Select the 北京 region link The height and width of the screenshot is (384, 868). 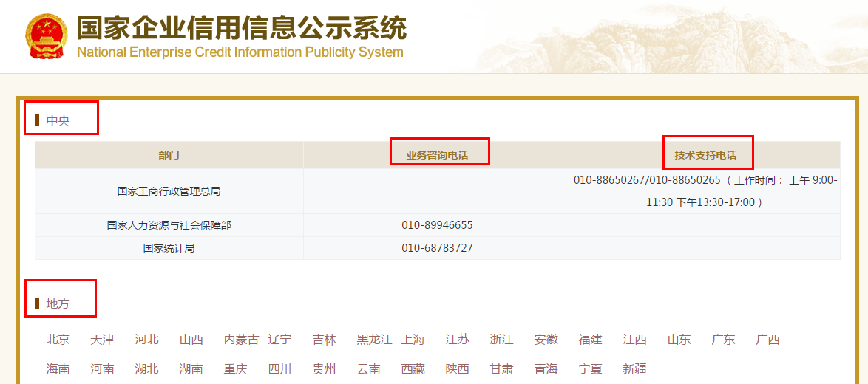coord(58,339)
